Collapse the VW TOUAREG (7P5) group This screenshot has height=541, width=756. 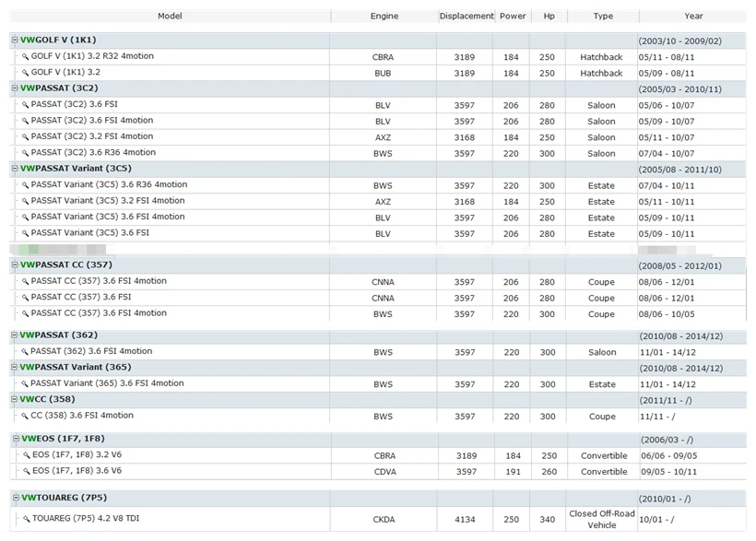click(x=17, y=498)
